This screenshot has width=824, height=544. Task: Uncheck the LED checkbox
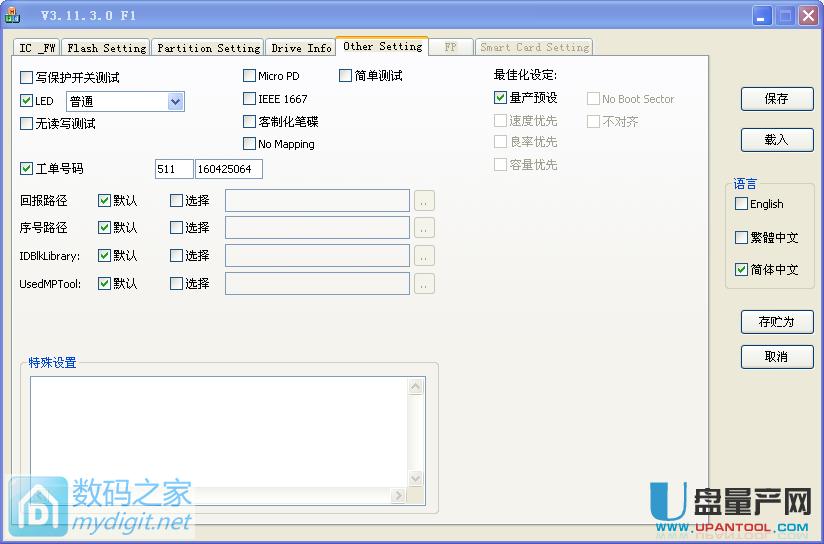click(x=26, y=100)
